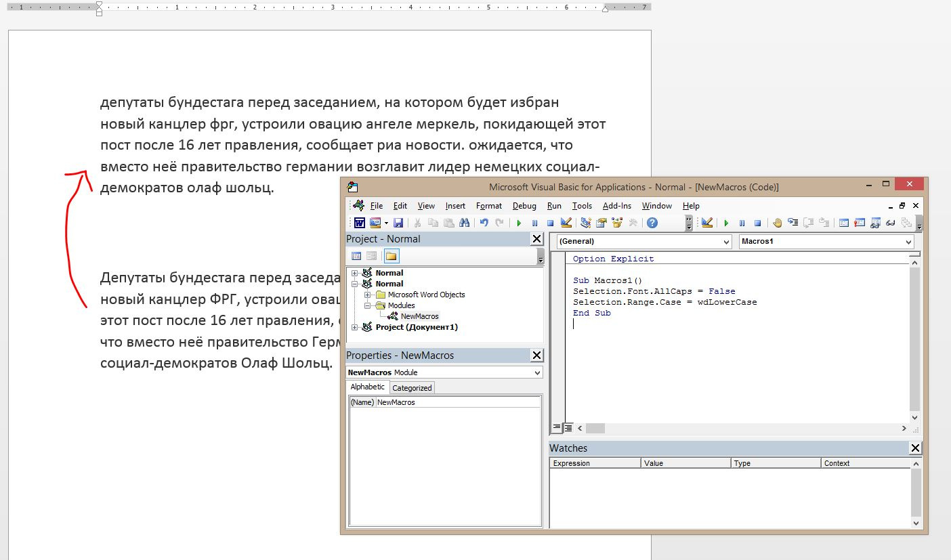Click the Step Out debug icon
951x560 pixels.
(x=824, y=223)
